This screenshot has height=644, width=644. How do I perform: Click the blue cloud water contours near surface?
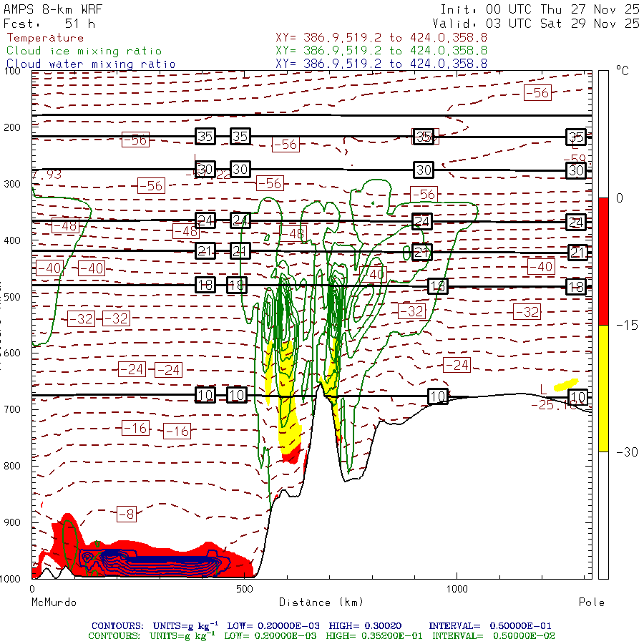coord(154,562)
